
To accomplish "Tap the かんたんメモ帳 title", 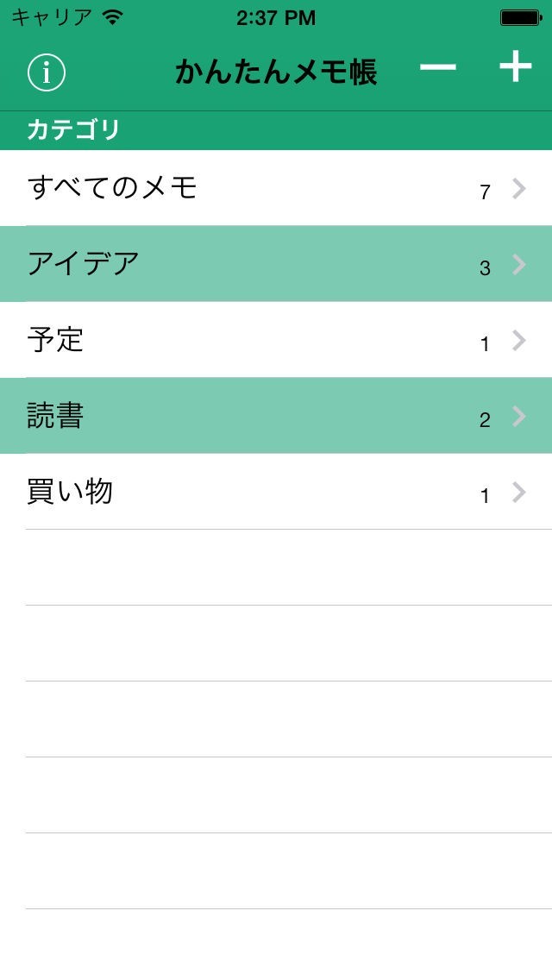I will [276, 72].
